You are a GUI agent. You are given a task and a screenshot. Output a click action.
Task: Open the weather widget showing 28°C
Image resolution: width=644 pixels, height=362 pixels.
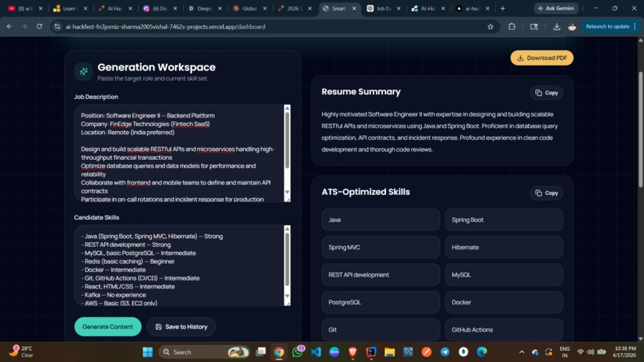click(x=22, y=352)
